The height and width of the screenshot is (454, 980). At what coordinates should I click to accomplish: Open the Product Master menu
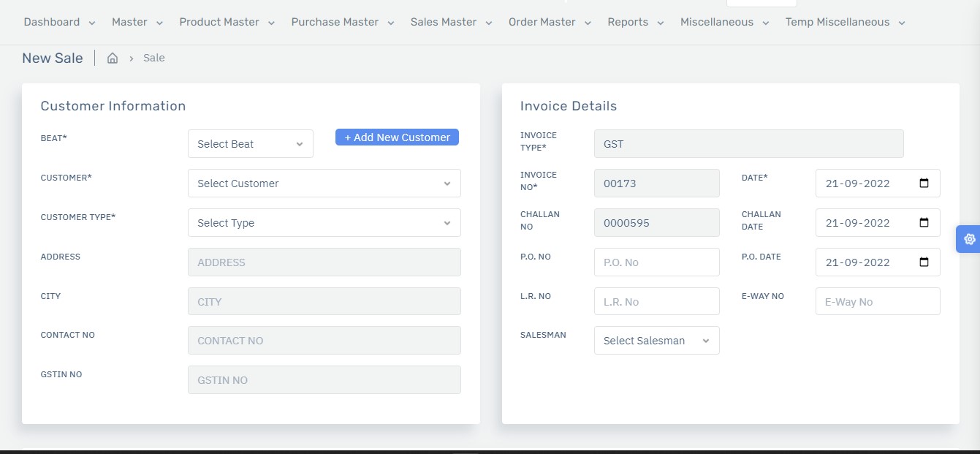227,22
